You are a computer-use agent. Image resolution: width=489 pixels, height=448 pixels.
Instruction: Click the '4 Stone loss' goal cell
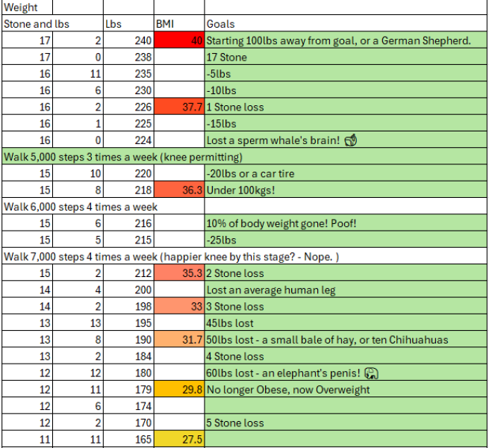(346, 356)
